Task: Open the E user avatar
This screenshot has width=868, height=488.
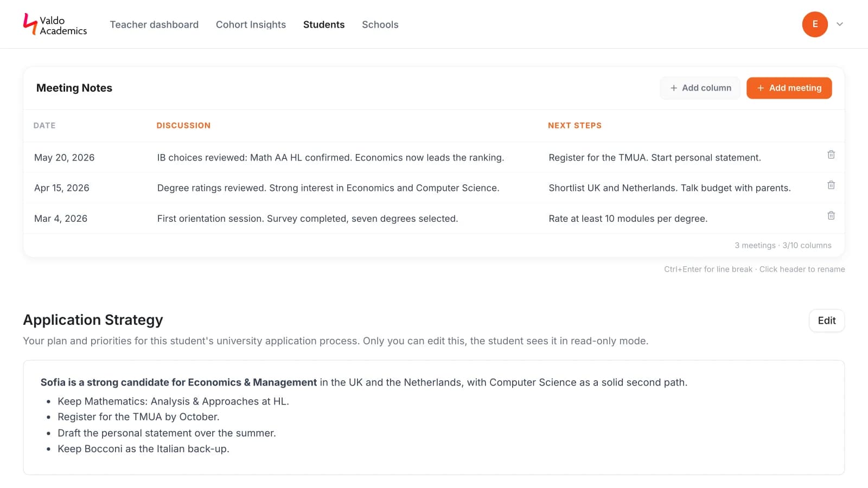Action: 815,24
